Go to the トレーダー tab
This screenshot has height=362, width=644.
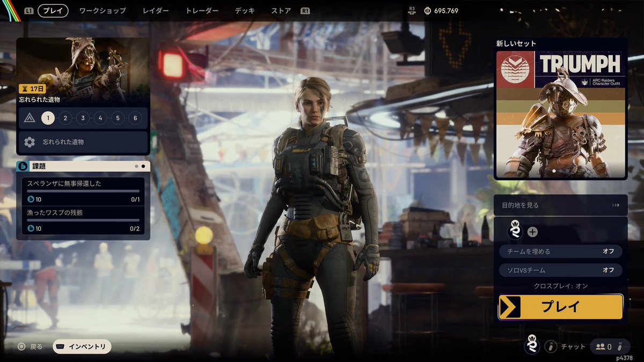[x=202, y=11]
